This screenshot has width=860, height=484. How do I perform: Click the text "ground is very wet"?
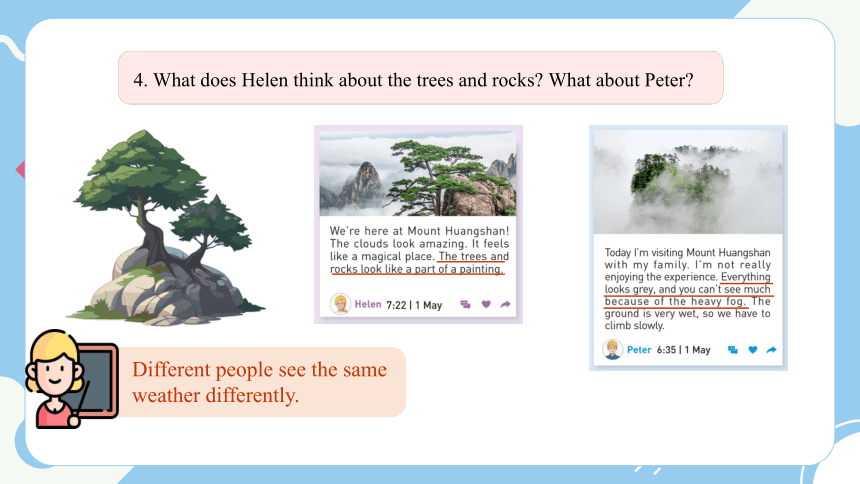[x=651, y=313]
